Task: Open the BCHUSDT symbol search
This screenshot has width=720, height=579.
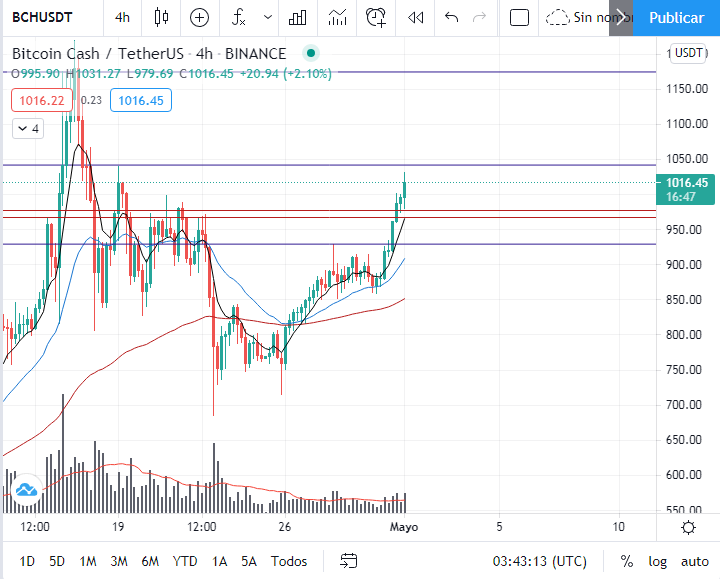Action: coord(42,17)
